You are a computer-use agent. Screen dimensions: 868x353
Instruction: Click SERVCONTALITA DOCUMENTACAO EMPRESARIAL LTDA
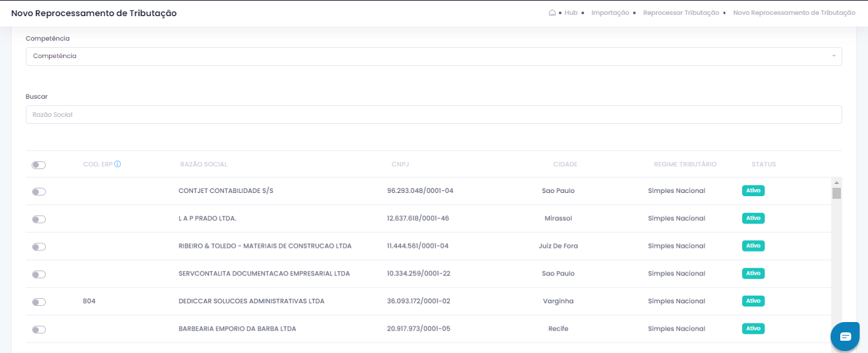click(264, 274)
